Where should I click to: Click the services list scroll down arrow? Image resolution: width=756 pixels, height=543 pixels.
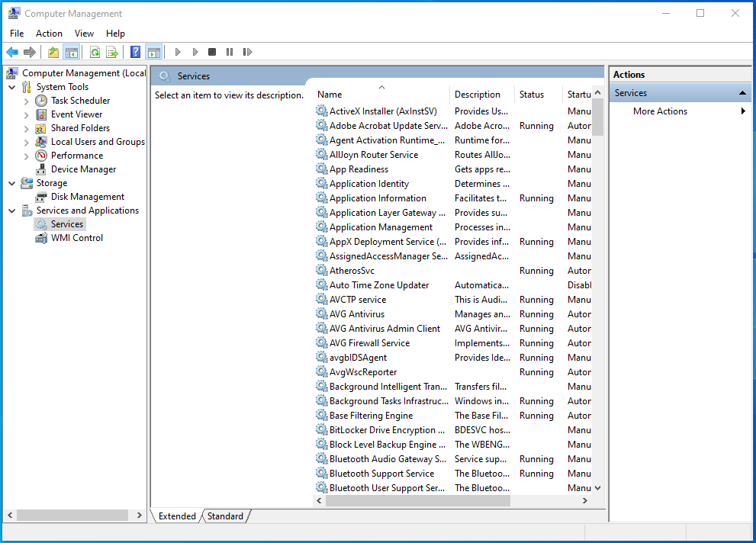[598, 488]
